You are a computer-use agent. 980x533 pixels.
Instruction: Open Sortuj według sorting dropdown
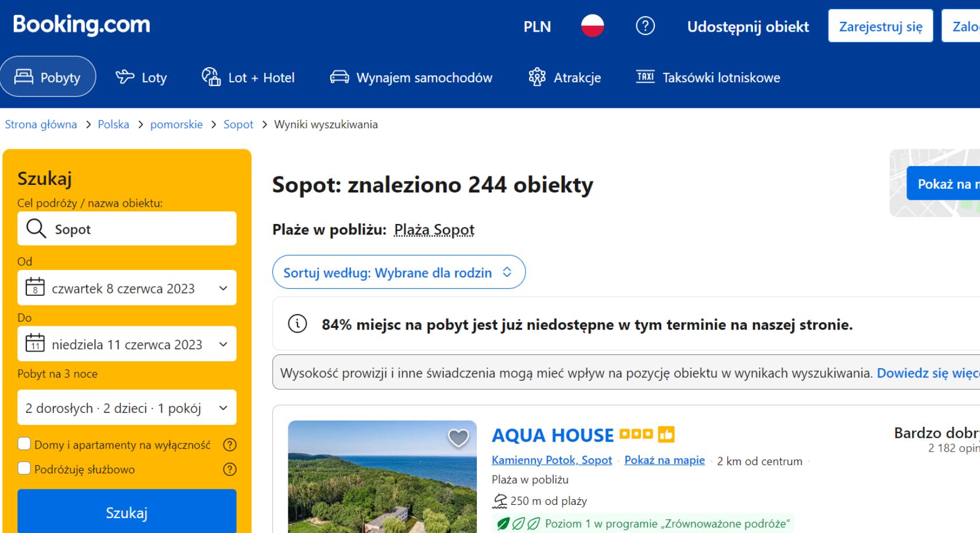click(398, 272)
